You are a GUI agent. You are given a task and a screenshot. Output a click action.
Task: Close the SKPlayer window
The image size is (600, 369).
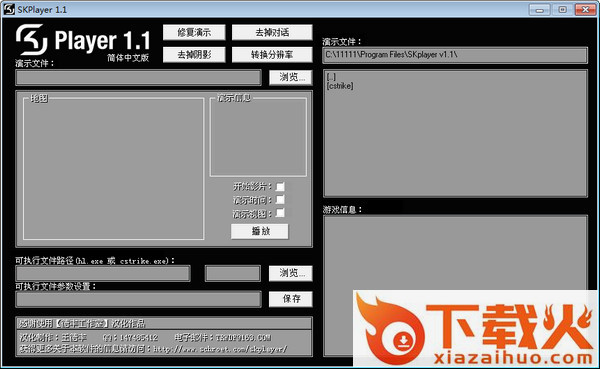pyautogui.click(x=585, y=10)
